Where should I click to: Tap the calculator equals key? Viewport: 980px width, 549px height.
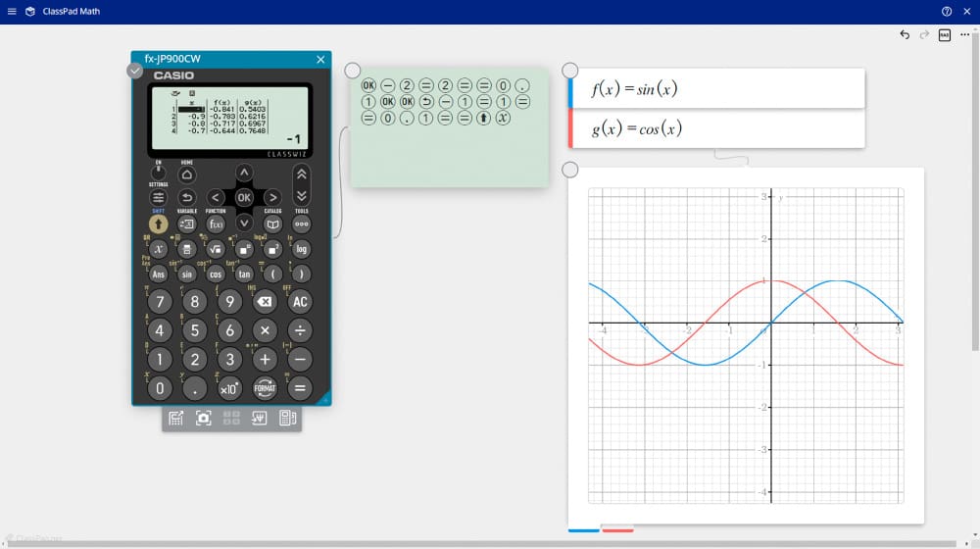click(300, 388)
